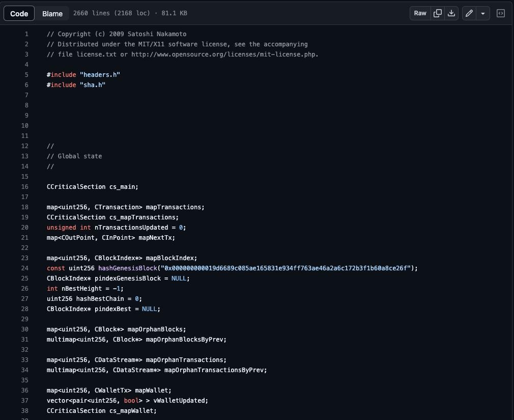Expand more edit options dropdown arrow
The width and height of the screenshot is (514, 420).
coord(482,13)
